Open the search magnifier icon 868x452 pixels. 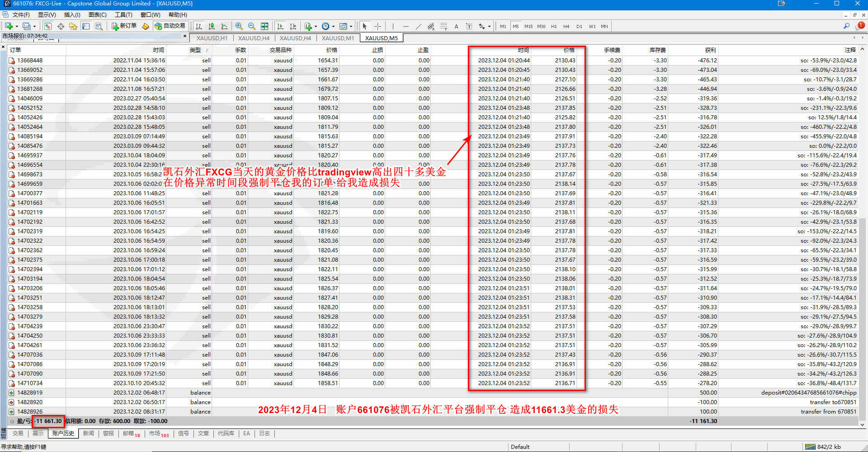(846, 26)
